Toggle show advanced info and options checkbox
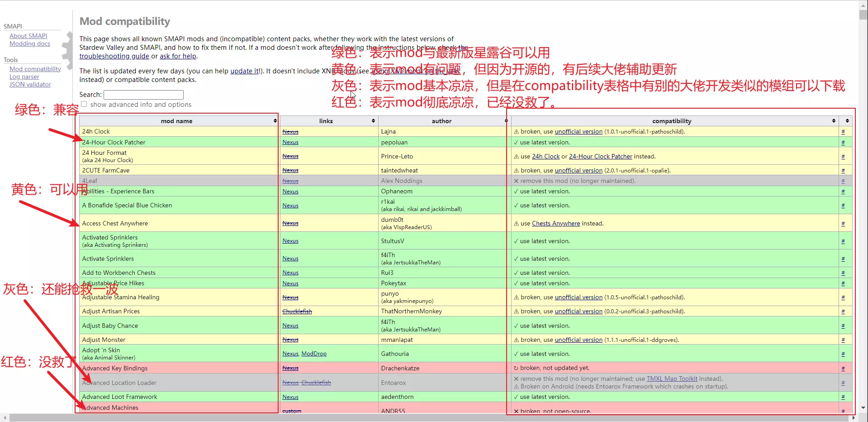868x422 pixels. click(84, 104)
